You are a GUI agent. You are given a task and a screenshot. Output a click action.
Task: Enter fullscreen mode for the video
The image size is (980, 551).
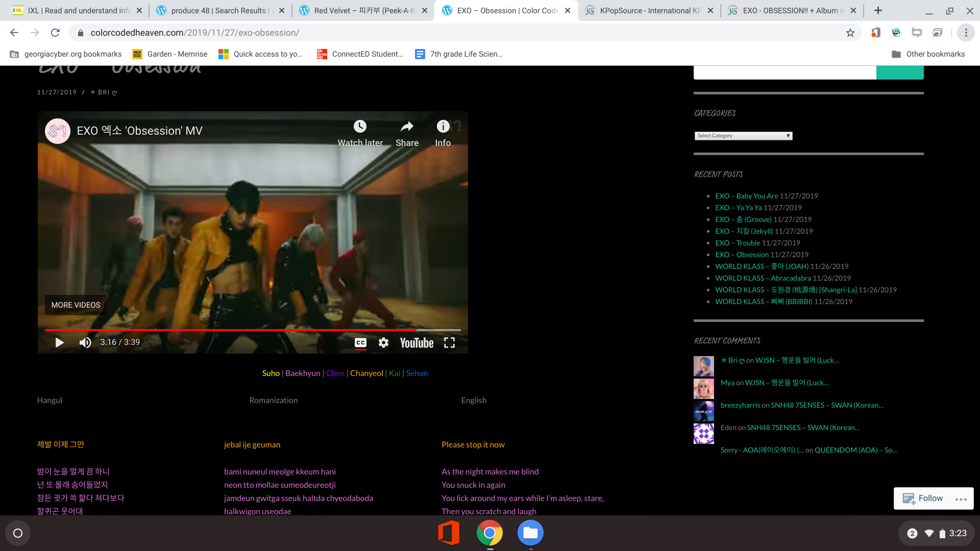pos(449,343)
